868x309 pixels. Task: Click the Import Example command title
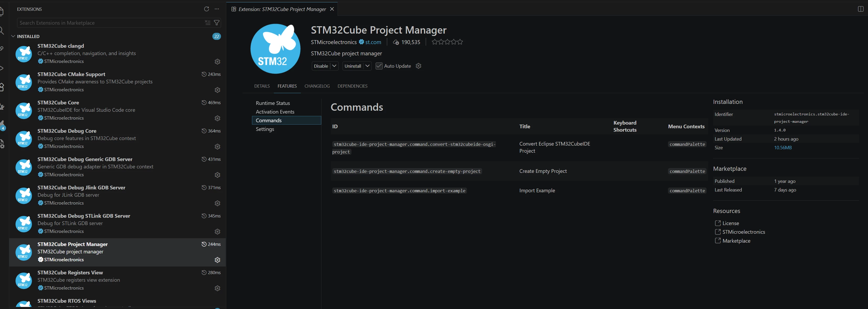[537, 190]
